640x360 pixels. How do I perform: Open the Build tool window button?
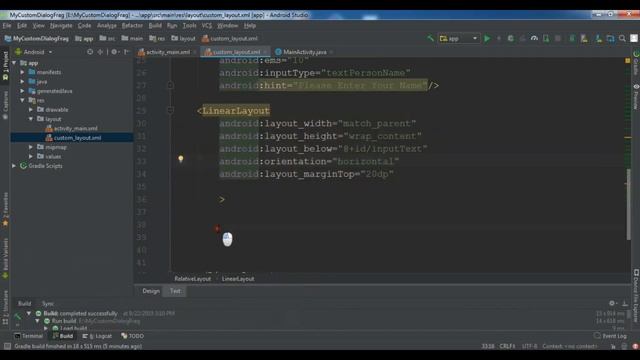coord(62,336)
